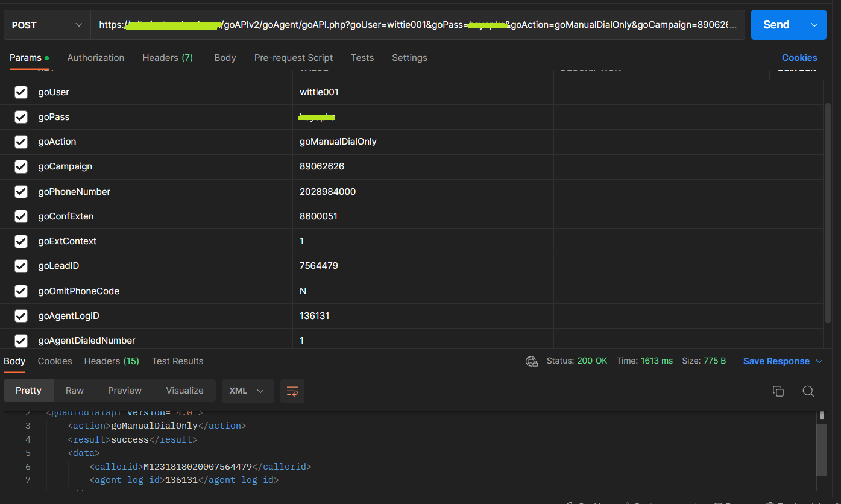Open the XML format dropdown

tap(248, 391)
